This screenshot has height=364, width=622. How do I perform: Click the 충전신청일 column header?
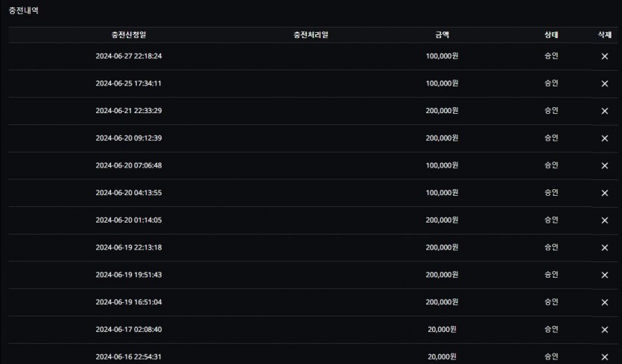129,35
